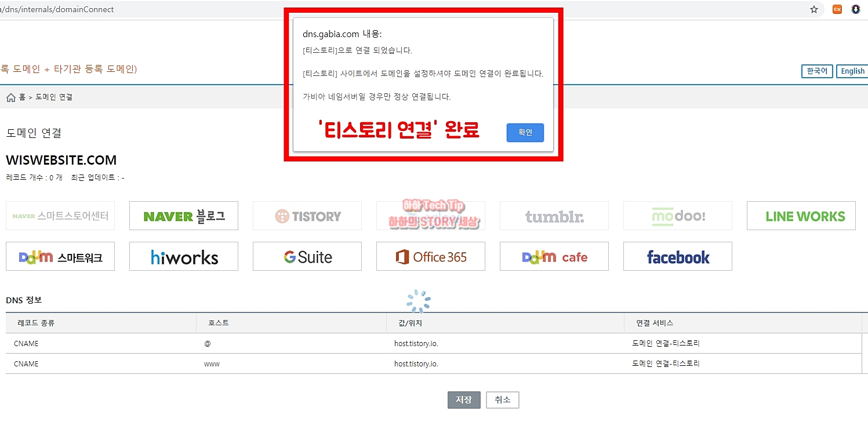This screenshot has width=868, height=429.
Task: Select the Office 365 service tile
Action: point(431,256)
